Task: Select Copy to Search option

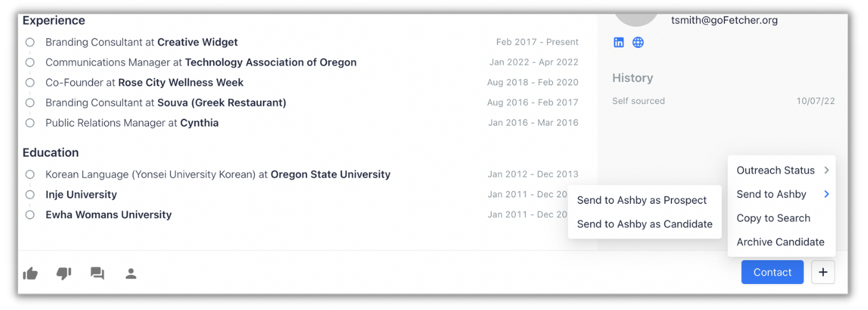Action: pos(773,218)
